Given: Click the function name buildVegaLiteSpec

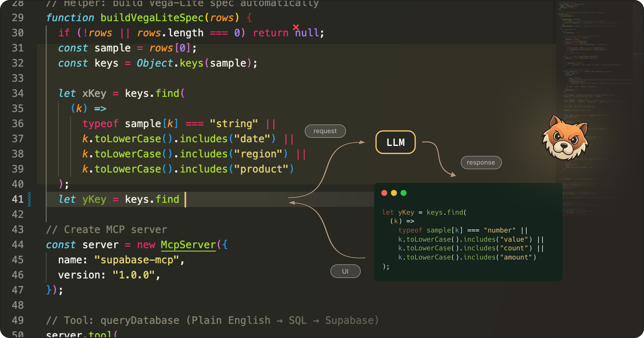Looking at the screenshot, I should pos(152,18).
